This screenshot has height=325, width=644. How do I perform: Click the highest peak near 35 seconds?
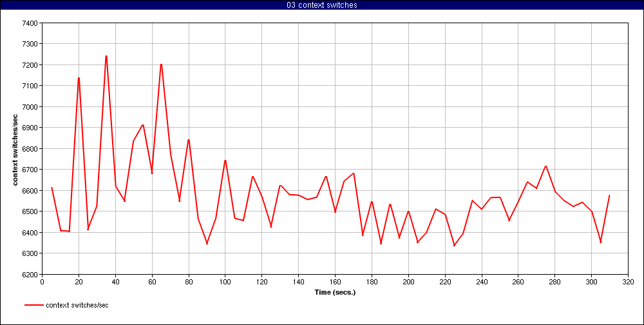pos(106,56)
